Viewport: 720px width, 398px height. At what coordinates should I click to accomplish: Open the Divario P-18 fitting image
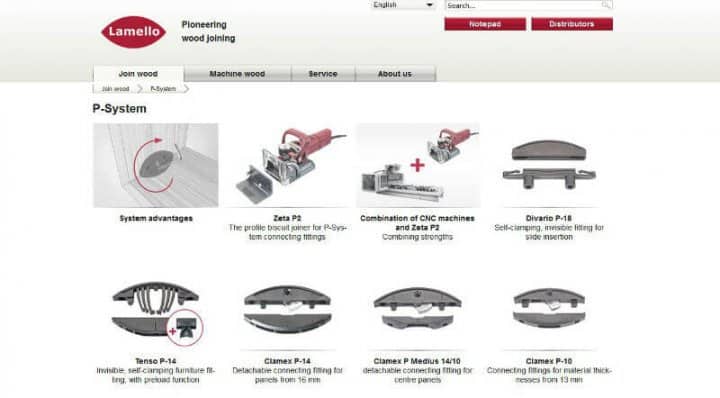tap(549, 165)
